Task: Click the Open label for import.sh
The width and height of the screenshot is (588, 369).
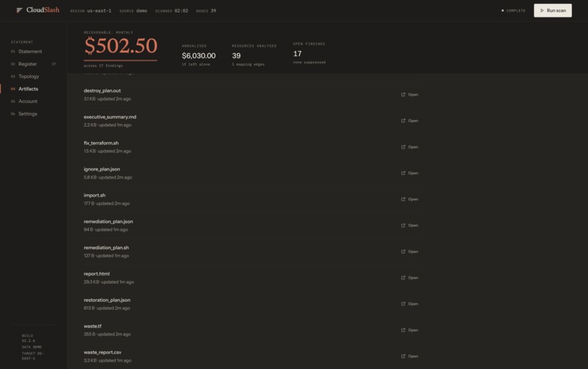Action: tap(413, 199)
